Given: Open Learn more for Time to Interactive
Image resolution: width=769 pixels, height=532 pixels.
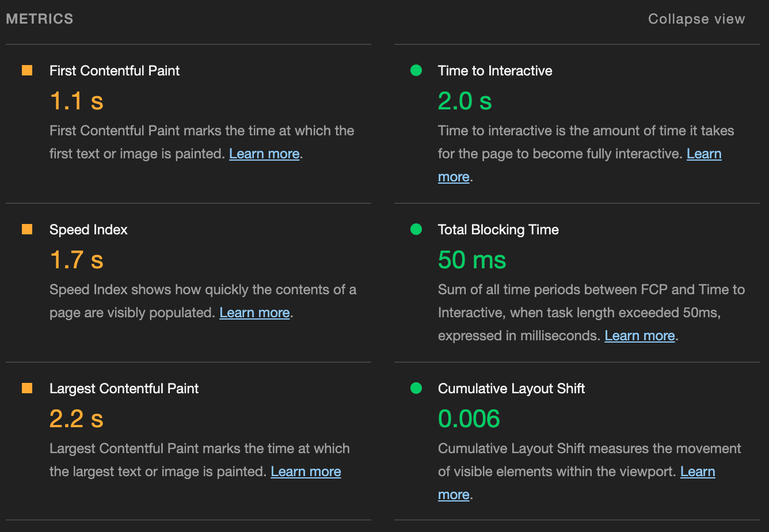Looking at the screenshot, I should click(704, 154).
